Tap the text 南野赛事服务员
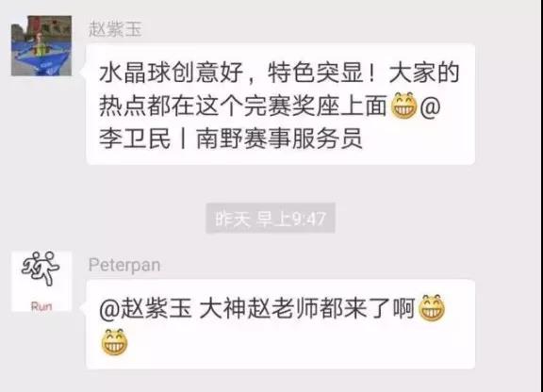 (x=279, y=139)
